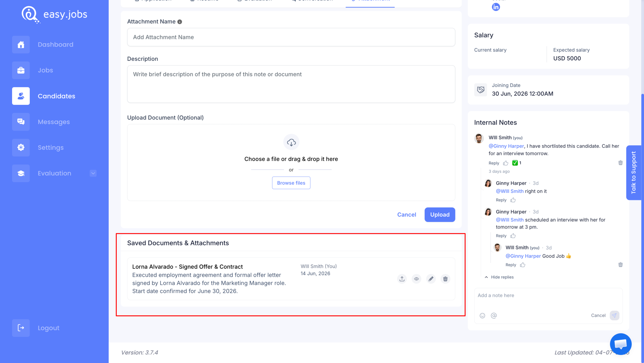Focus the Add Attachment Name field

click(x=291, y=37)
